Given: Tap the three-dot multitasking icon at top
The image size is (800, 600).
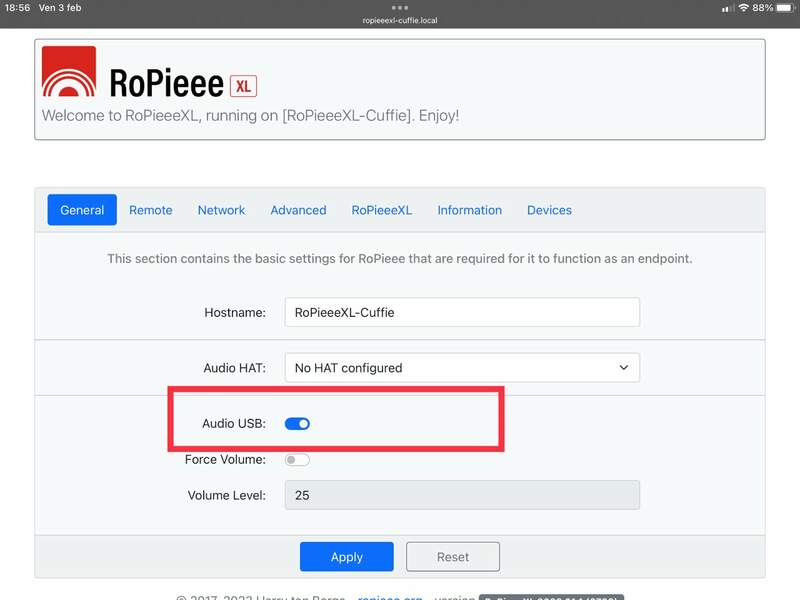Looking at the screenshot, I should click(400, 7).
